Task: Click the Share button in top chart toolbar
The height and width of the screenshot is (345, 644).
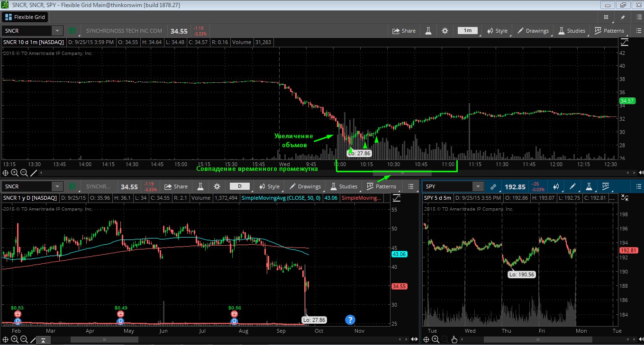Action: [404, 31]
